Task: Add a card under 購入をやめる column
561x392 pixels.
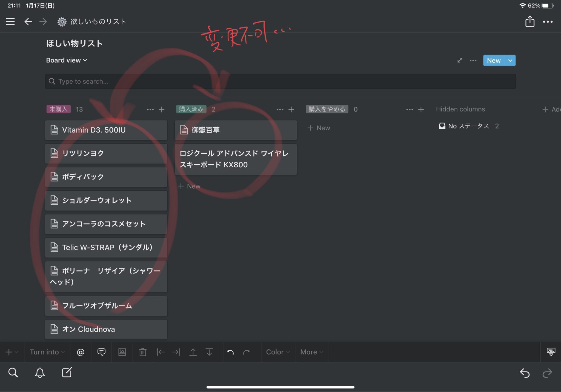Action: 319,128
